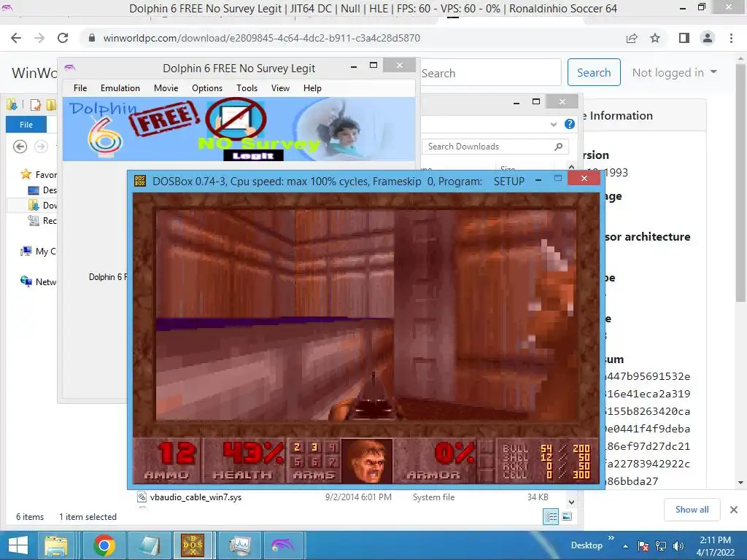Image resolution: width=747 pixels, height=560 pixels.
Task: Click the browser Forward arrow
Action: point(39,38)
